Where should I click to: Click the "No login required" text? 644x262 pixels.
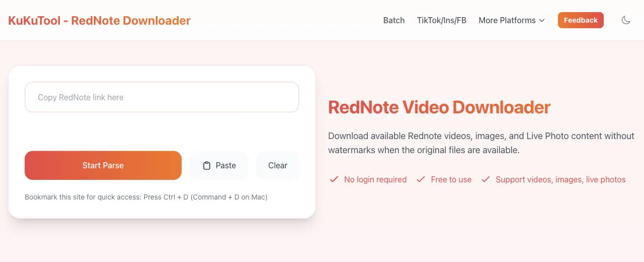point(375,179)
